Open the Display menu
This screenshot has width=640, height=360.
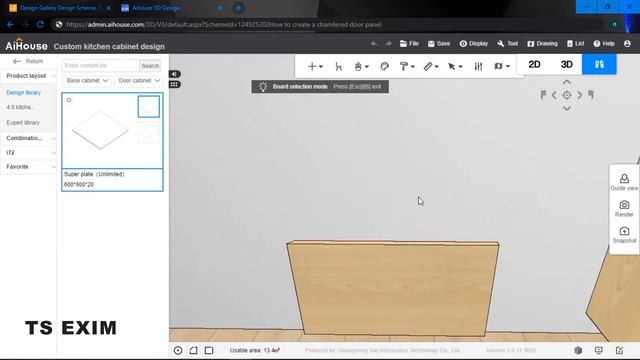473,44
